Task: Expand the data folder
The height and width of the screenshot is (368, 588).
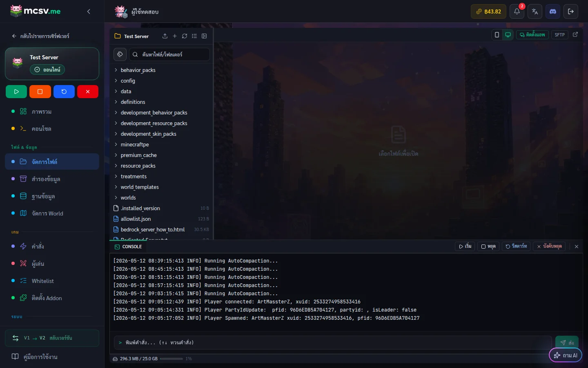Action: tap(162, 91)
